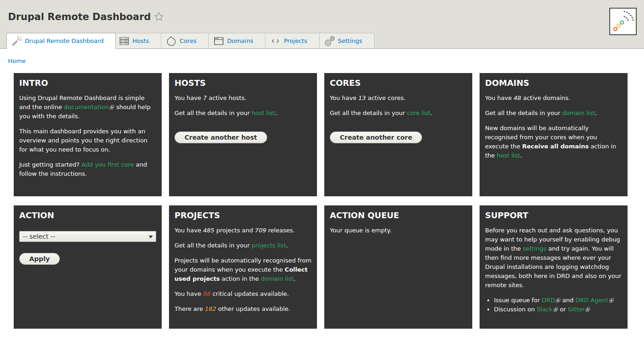Click the Cores drop-shaped icon
Screen dimensions: 644x341
point(171,41)
